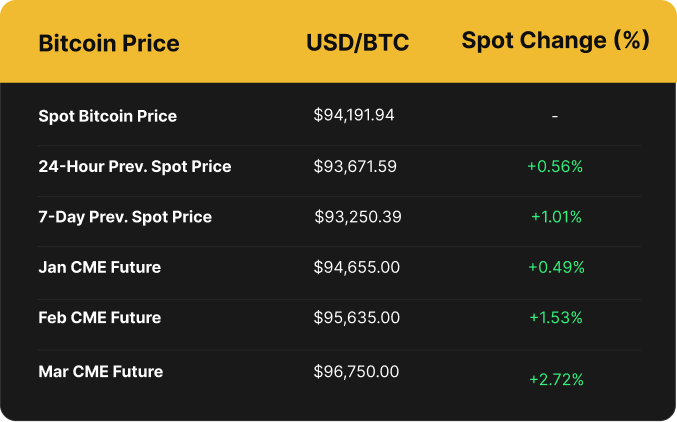Viewport: 677px width, 422px height.
Task: Click the $93,250.39 price value
Action: [x=358, y=217]
